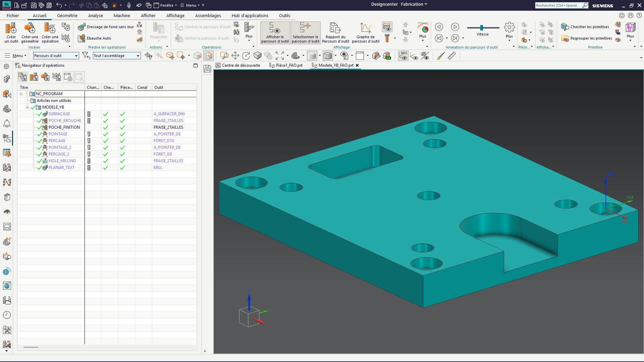Adjust the Vitesse animation speed slider
644x362 pixels.
[482, 28]
